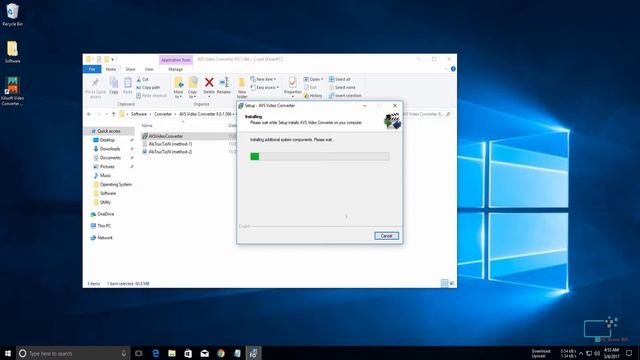The width and height of the screenshot is (640, 360).
Task: Switch to the View ribbon tab
Action: (x=149, y=69)
